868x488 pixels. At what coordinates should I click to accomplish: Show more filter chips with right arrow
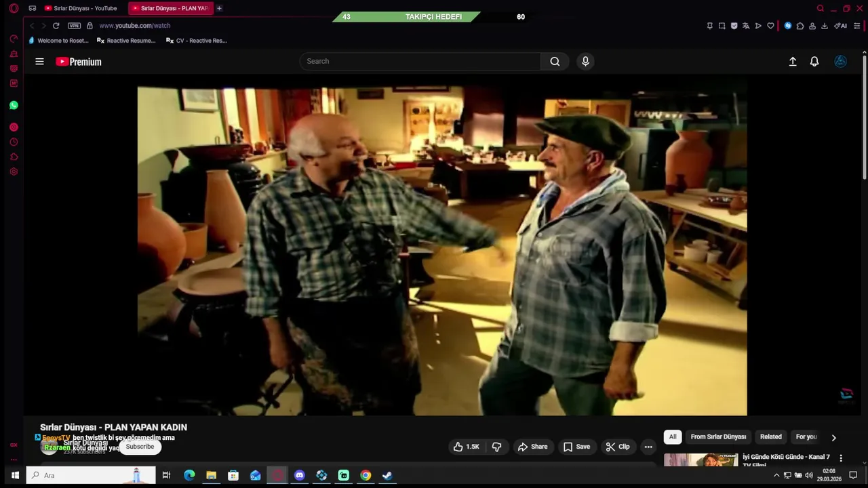pyautogui.click(x=833, y=438)
